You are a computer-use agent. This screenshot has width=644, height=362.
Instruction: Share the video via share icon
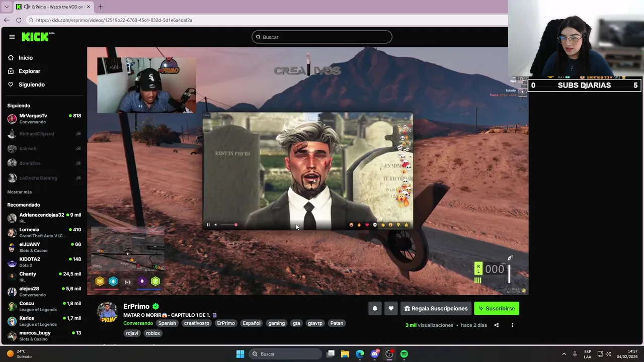[496, 325]
